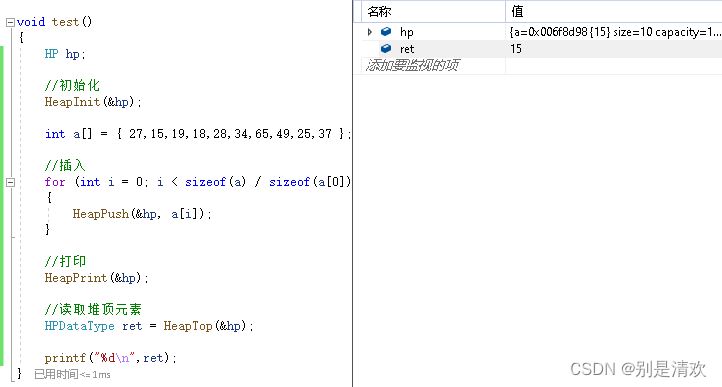This screenshot has height=387, width=722.
Task: Click the HeapTop(&hp) call
Action: coord(208,326)
